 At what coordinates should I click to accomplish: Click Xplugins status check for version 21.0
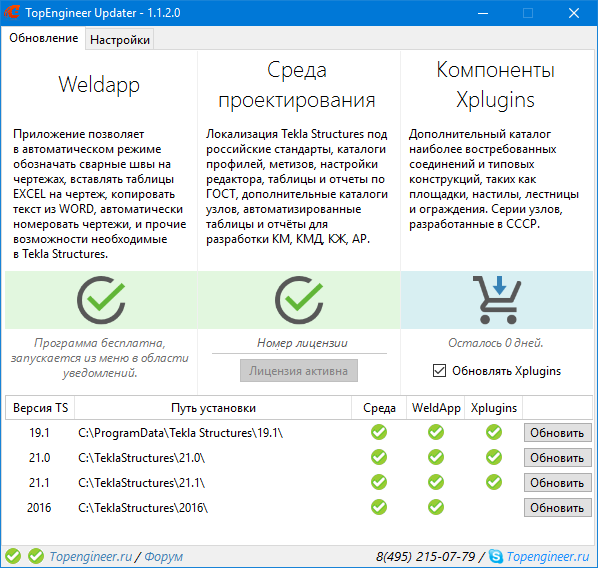494,457
